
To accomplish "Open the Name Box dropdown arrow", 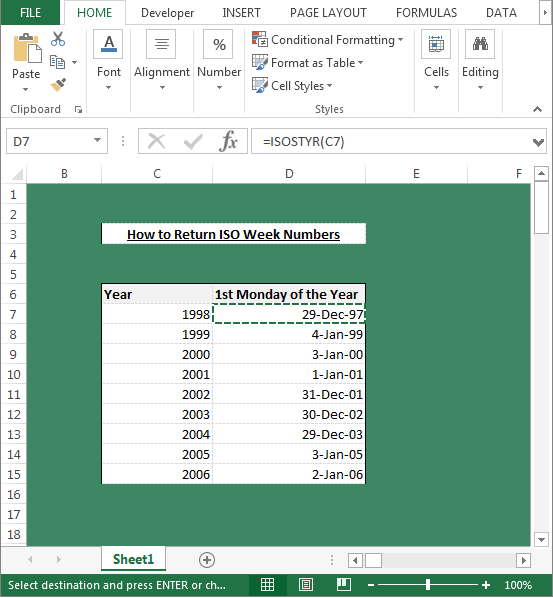I will (x=98, y=140).
